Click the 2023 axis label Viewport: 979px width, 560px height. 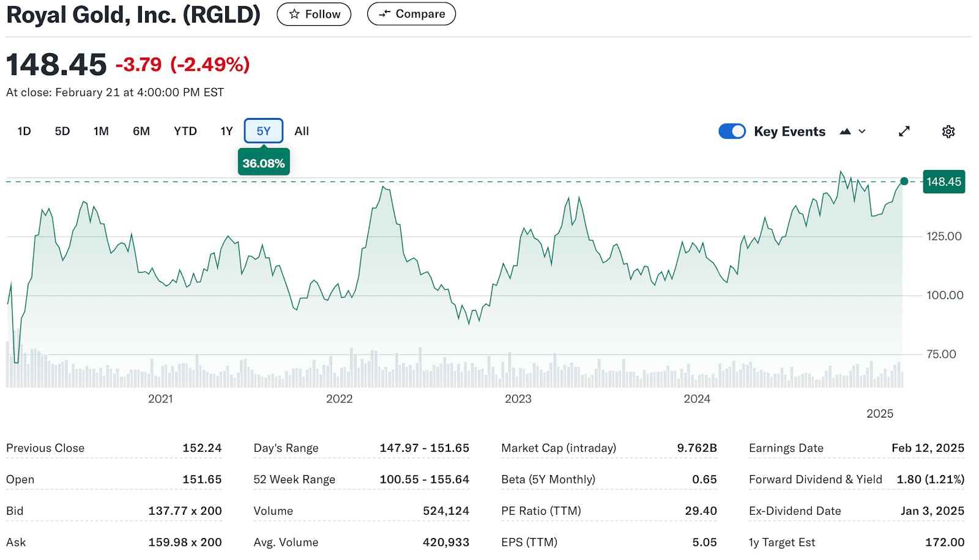tap(518, 399)
